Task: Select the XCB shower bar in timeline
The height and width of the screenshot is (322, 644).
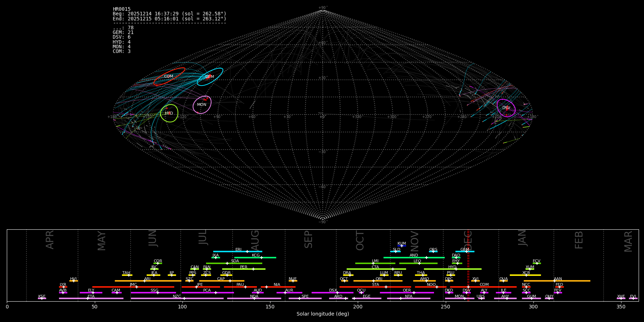Action: [x=525, y=275]
